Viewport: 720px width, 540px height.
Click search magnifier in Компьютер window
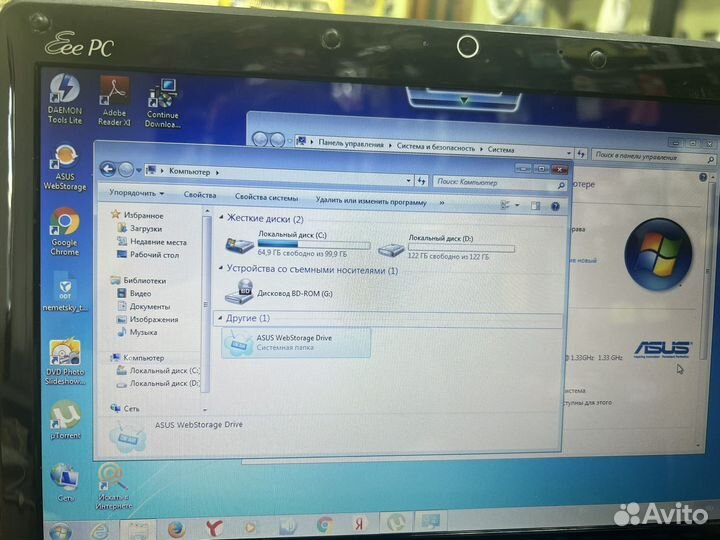tap(561, 185)
